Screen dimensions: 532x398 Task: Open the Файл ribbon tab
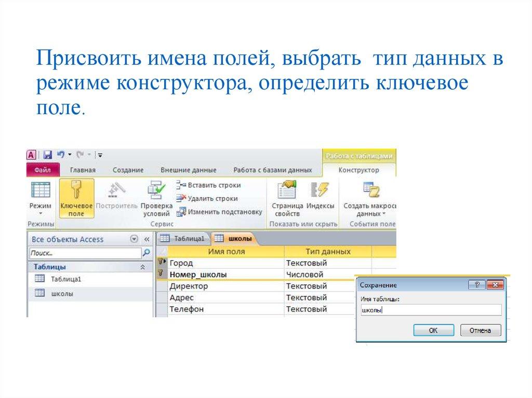click(x=42, y=170)
